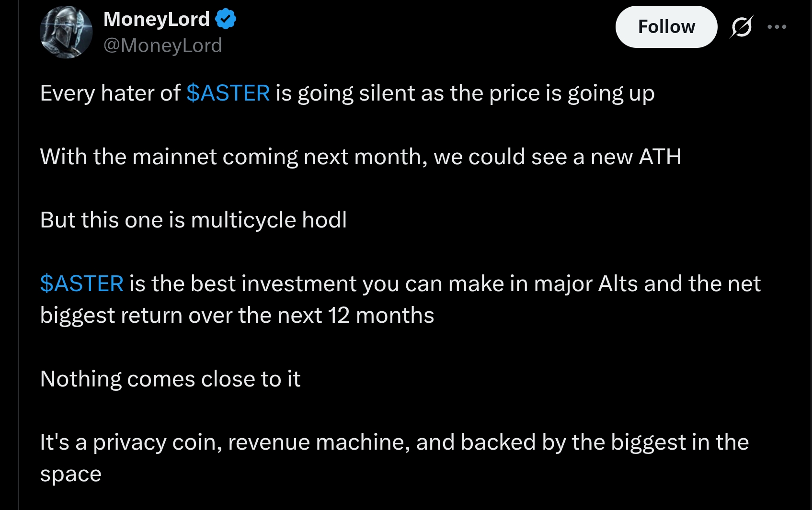
Task: Click the "Every hater of" text
Action: pyautogui.click(x=110, y=93)
